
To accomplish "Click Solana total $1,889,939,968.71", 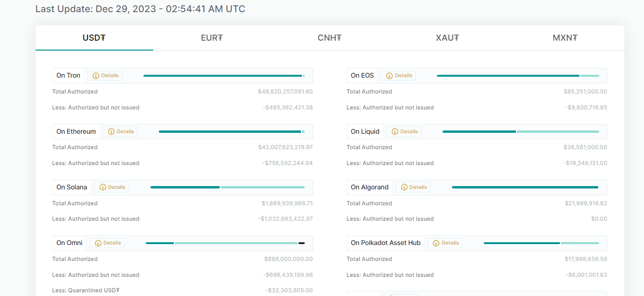I will click(x=287, y=203).
